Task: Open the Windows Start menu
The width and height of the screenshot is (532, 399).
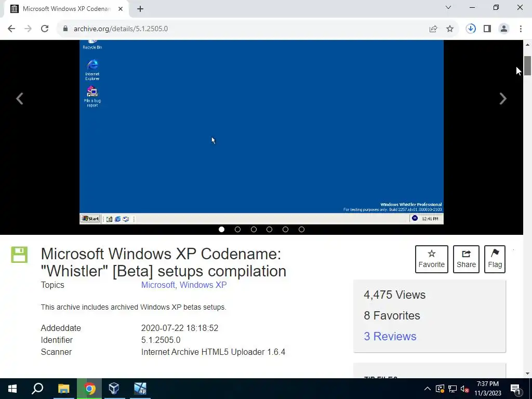Action: (x=12, y=389)
